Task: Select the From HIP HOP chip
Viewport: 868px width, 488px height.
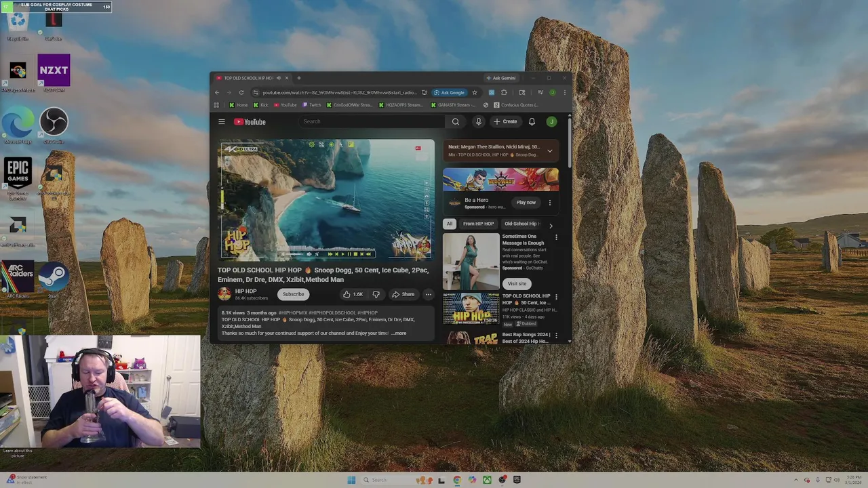Action: [x=478, y=224]
